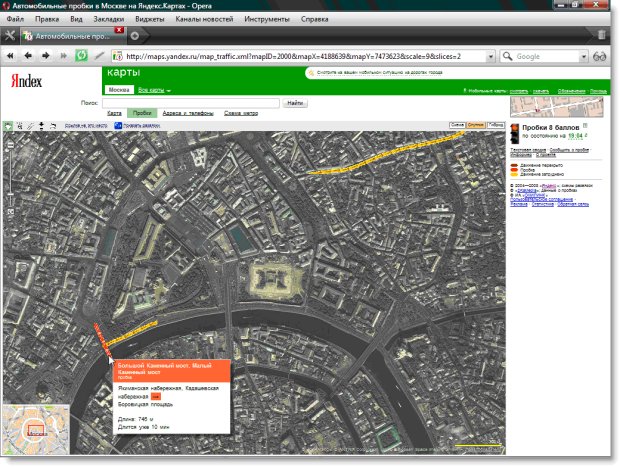The height and width of the screenshot is (467, 620).
Task: Click the red Пробка legend swatch
Action: (x=514, y=170)
